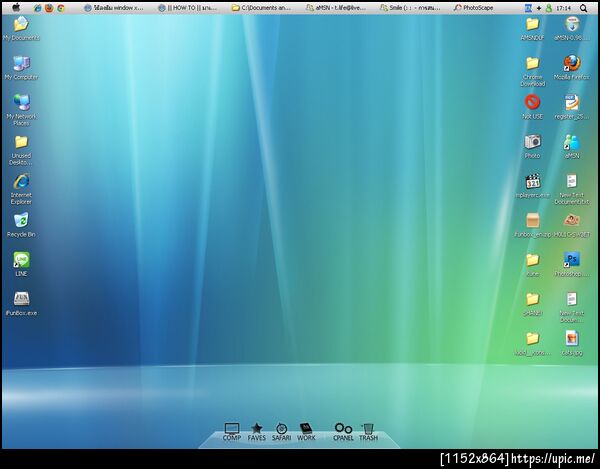The height and width of the screenshot is (469, 600).
Task: Select the Chrome Download folder
Action: click(532, 72)
